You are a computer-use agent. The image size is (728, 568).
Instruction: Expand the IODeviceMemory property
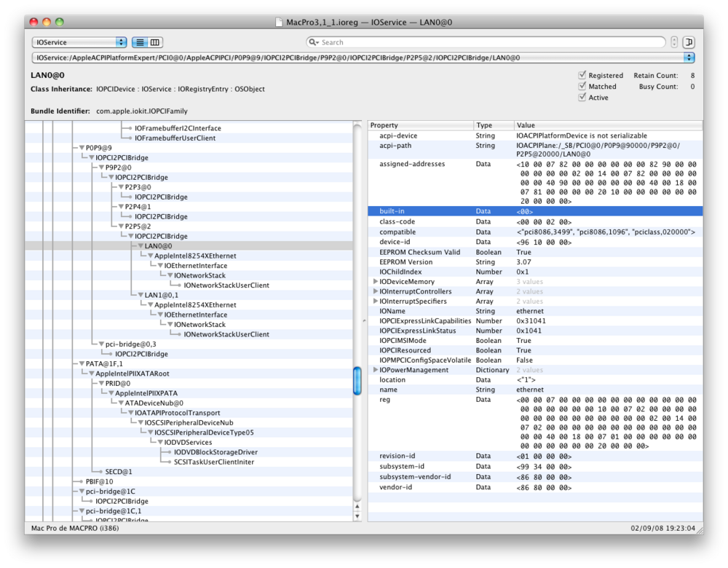point(375,282)
